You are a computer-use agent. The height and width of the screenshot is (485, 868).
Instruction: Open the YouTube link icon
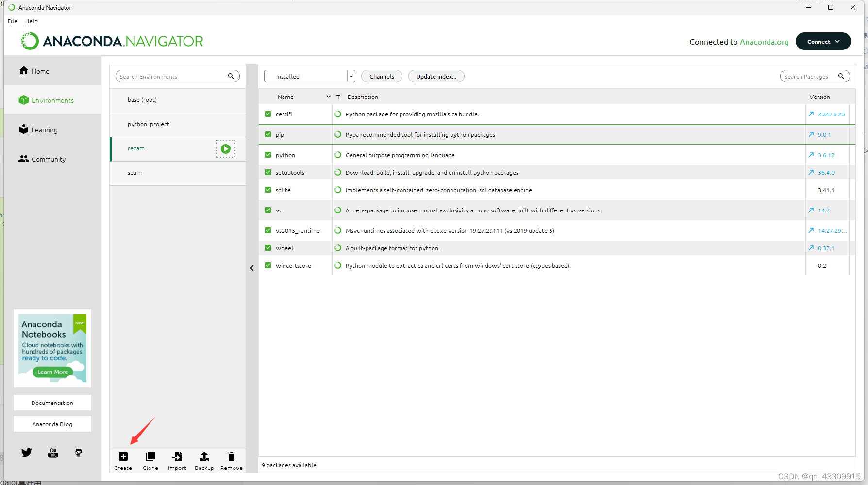pyautogui.click(x=53, y=453)
